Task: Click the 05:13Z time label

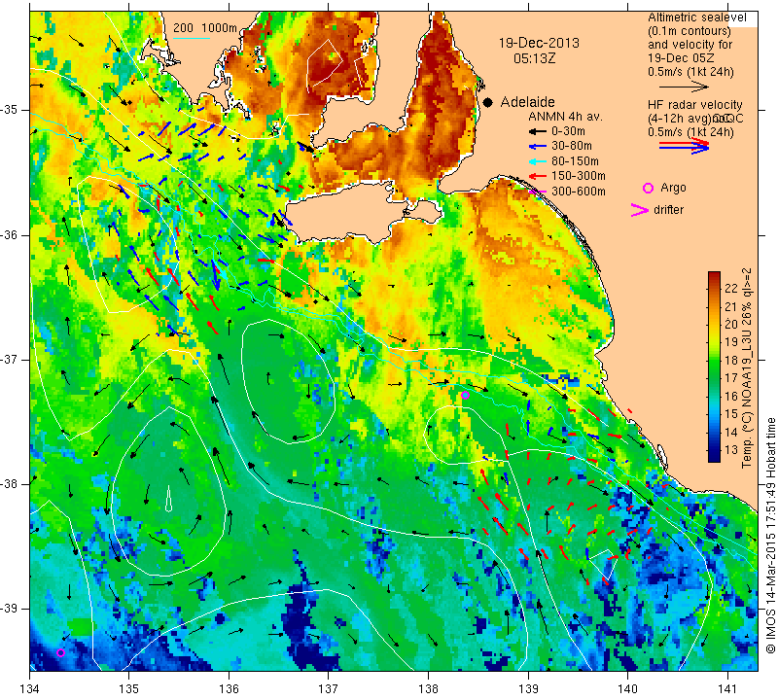Action: click(534, 58)
